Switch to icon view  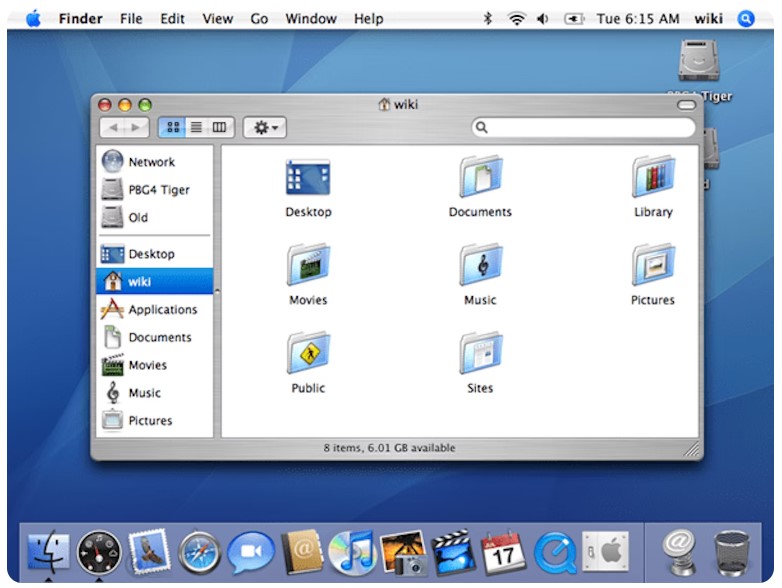(x=173, y=127)
